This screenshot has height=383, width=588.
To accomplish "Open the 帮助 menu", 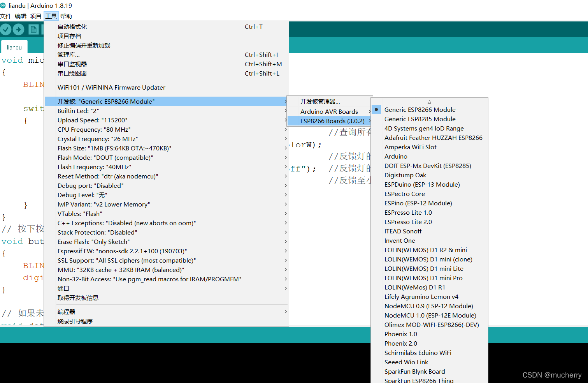I will (66, 16).
